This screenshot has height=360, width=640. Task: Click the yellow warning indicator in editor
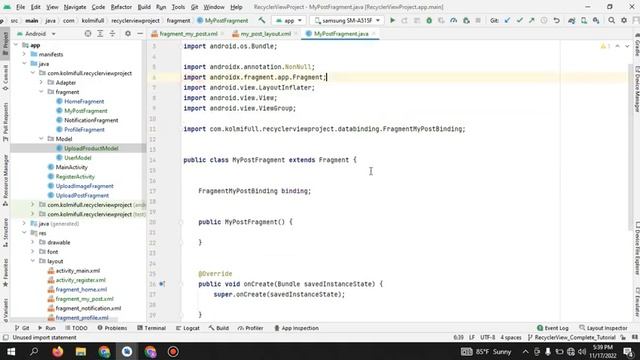point(605,46)
